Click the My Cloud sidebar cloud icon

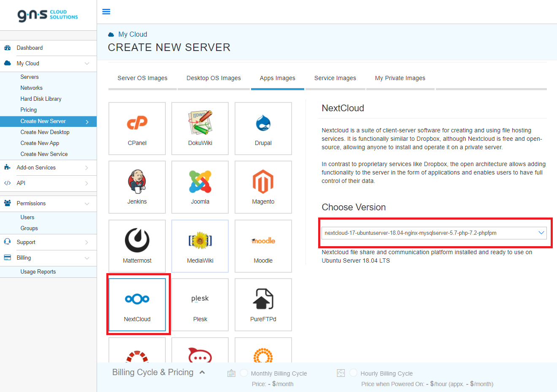pyautogui.click(x=7, y=63)
